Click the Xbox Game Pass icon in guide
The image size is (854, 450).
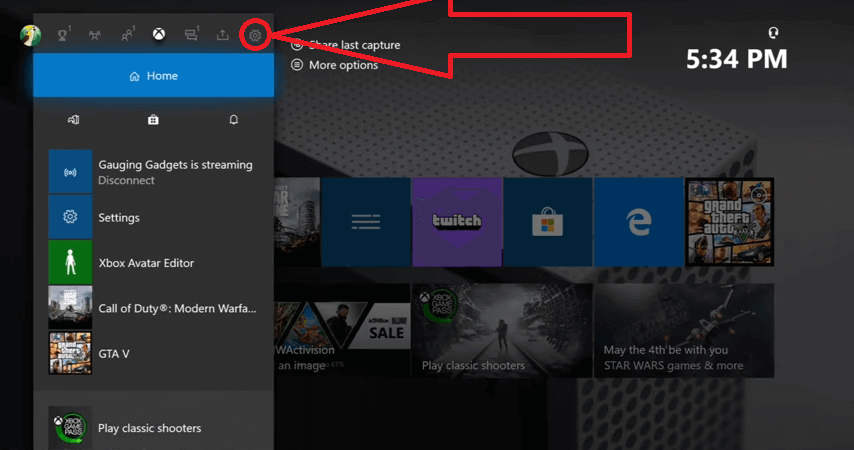tap(70, 428)
